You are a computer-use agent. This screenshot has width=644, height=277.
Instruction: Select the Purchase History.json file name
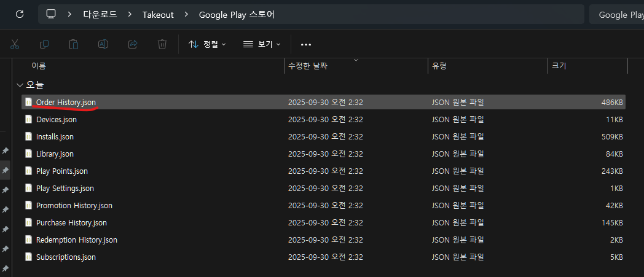(x=71, y=223)
